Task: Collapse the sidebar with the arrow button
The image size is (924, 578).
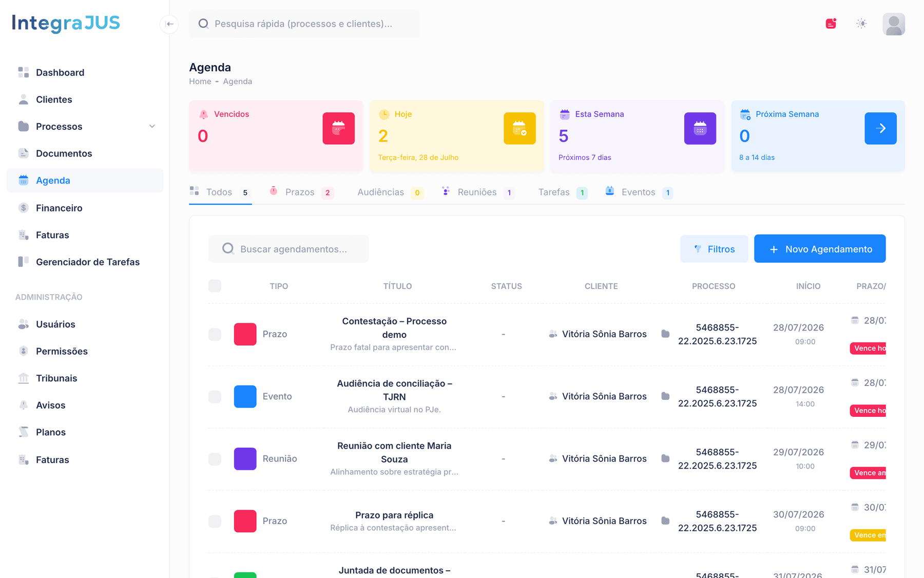Action: tap(169, 24)
